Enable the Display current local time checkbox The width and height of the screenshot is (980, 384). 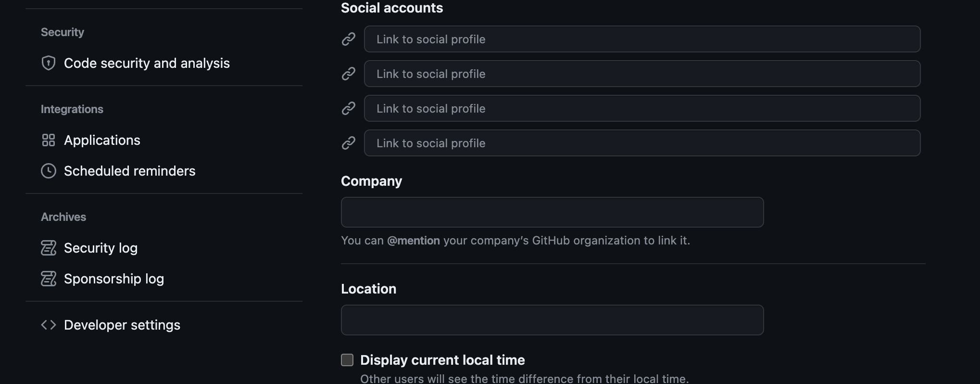tap(347, 360)
